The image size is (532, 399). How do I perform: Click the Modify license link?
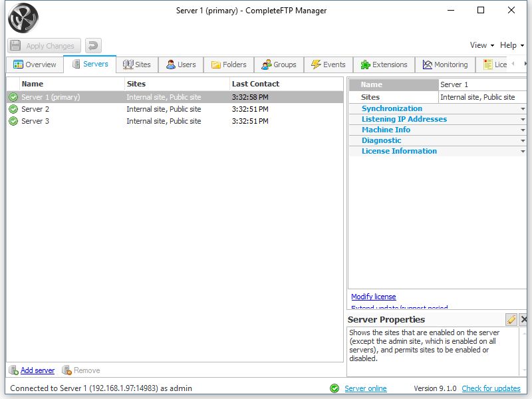[x=372, y=296]
